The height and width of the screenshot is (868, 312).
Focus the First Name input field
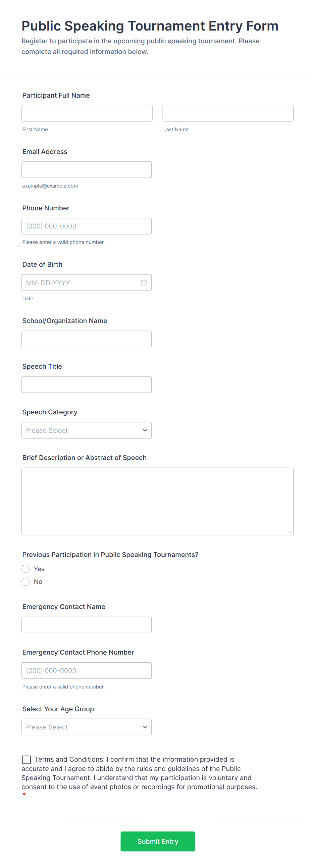[87, 113]
